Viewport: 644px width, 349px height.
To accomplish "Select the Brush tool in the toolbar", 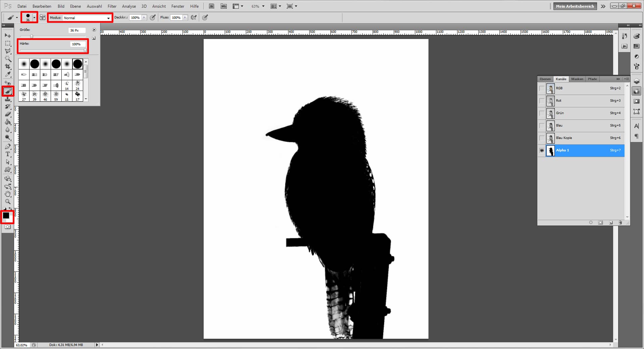I will click(x=7, y=91).
